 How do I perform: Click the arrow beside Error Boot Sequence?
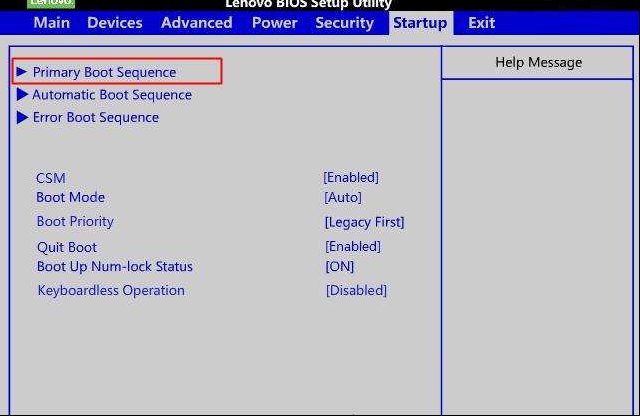tap(22, 117)
